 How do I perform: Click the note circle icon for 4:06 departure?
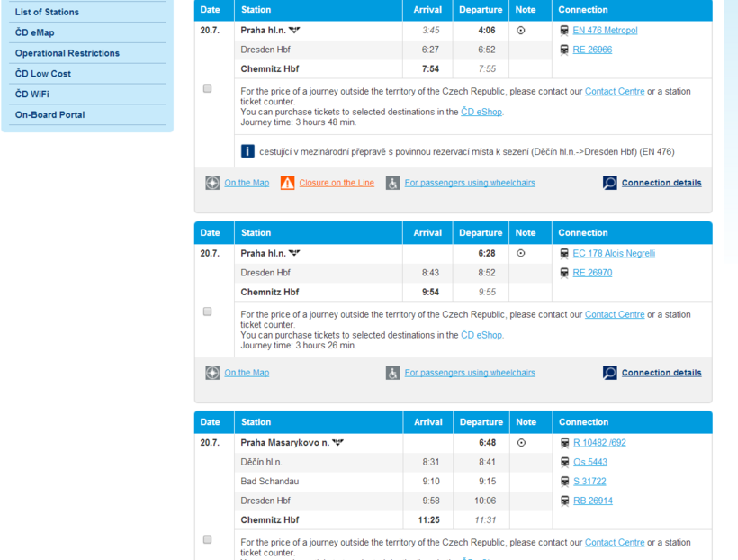coord(520,30)
